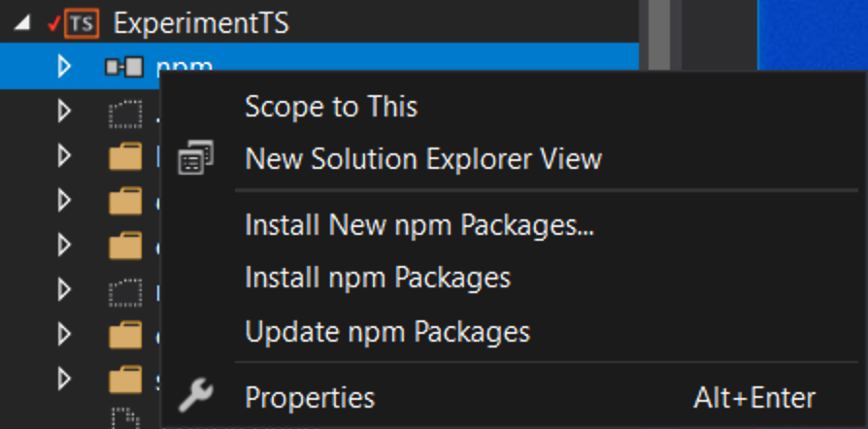Image resolution: width=868 pixels, height=429 pixels.
Task: Collapse the ExperimentTS project node
Action: pyautogui.click(x=22, y=24)
